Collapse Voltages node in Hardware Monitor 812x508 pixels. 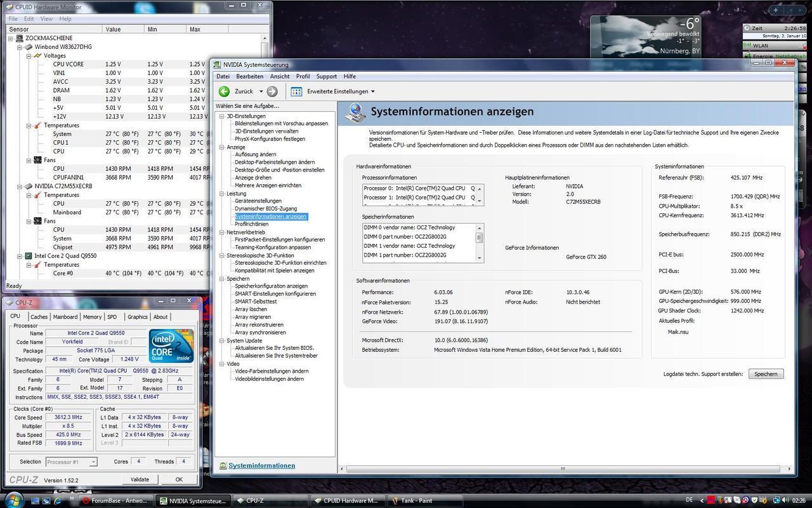coord(29,56)
